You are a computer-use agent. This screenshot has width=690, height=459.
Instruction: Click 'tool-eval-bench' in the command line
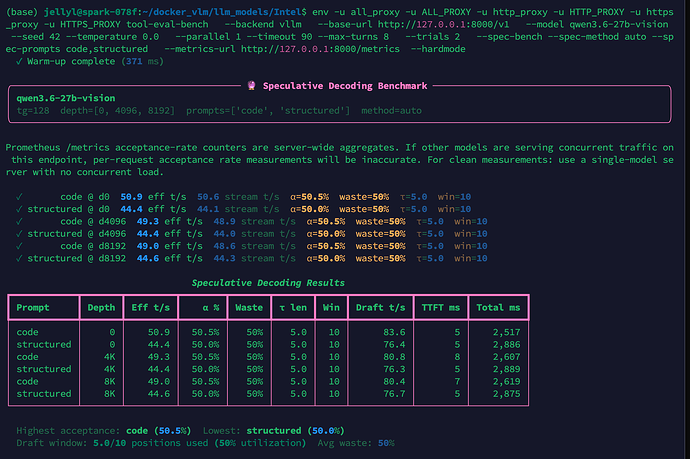pos(168,24)
